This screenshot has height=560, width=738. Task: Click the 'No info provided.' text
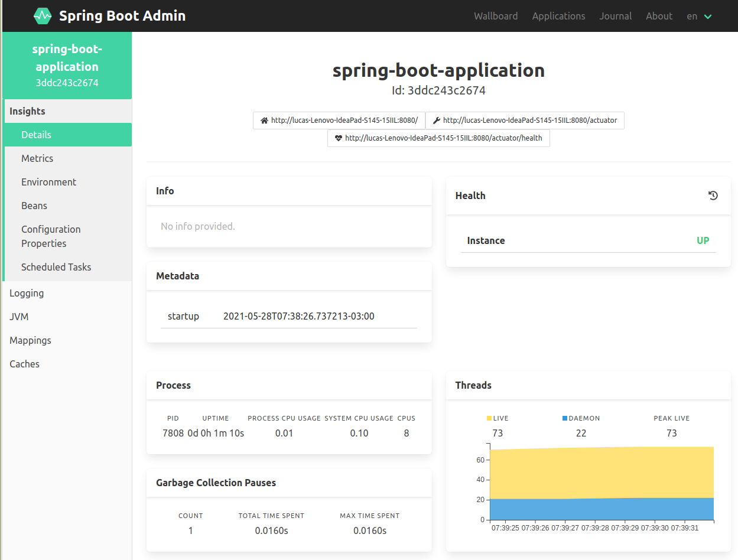(x=198, y=226)
